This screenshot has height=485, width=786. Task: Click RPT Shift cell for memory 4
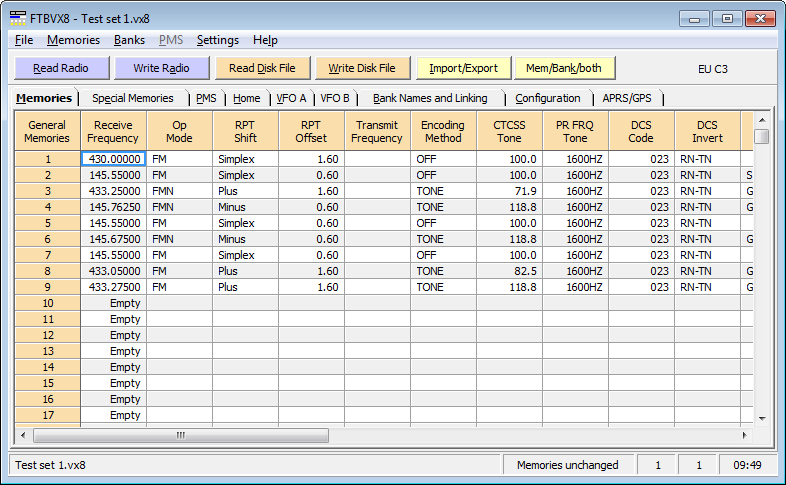click(245, 207)
